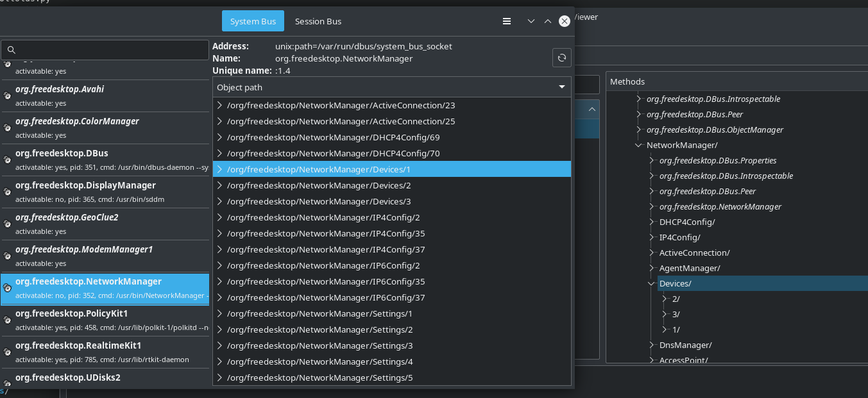Switch to the System Bus tab
Viewport: 868px width, 398px height.
(x=253, y=21)
